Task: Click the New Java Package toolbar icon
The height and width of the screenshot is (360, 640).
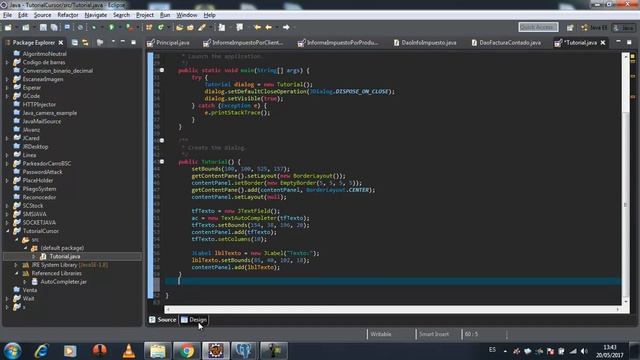Action: coord(149,27)
